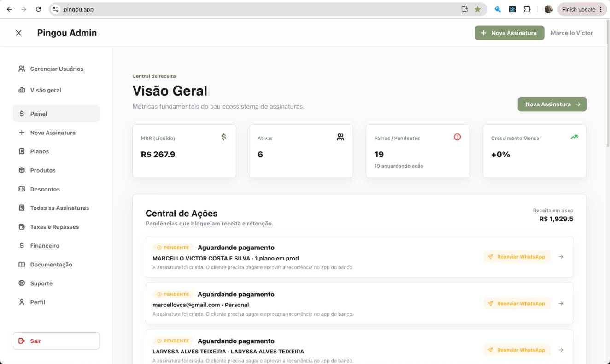This screenshot has height=364, width=610.
Task: Open Suporte in sidebar
Action: [56, 283]
